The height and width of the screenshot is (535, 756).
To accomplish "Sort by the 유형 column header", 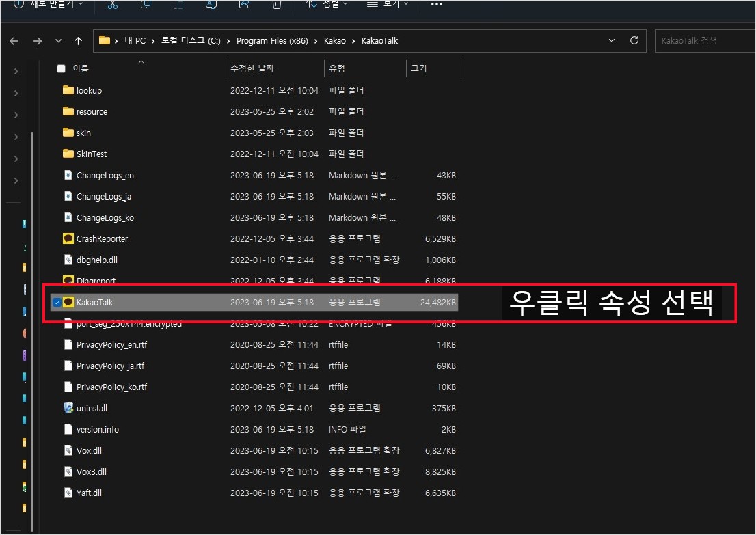I will click(337, 68).
